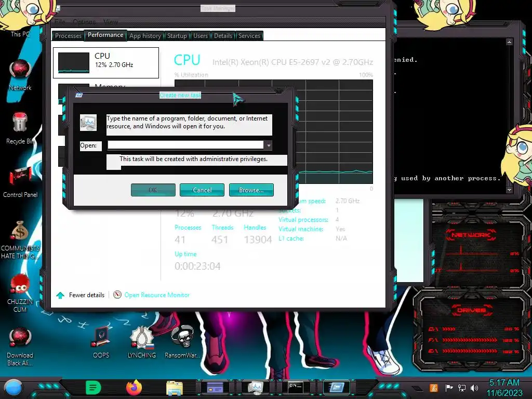
Task: Open the Network desktop icon
Action: [x=20, y=75]
